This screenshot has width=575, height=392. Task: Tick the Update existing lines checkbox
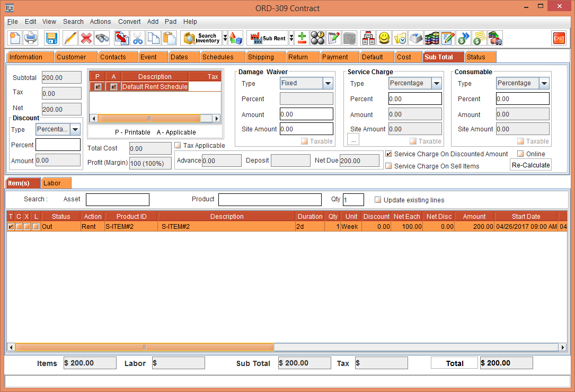coord(378,200)
